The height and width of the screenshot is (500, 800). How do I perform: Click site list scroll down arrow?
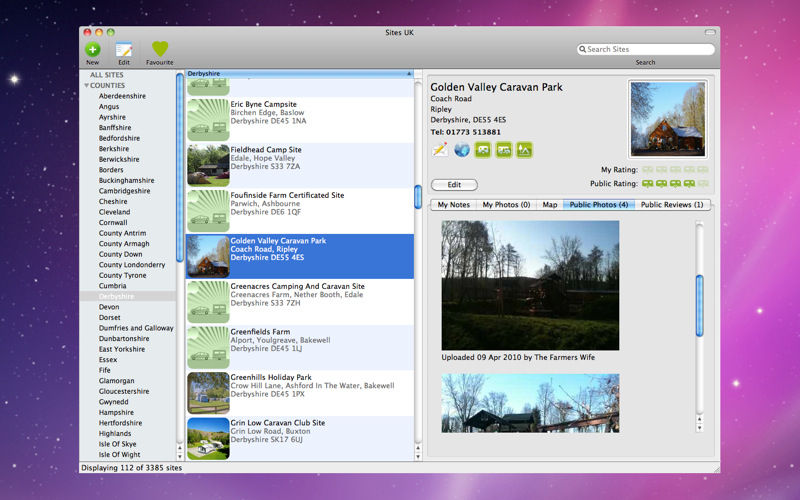(x=418, y=456)
